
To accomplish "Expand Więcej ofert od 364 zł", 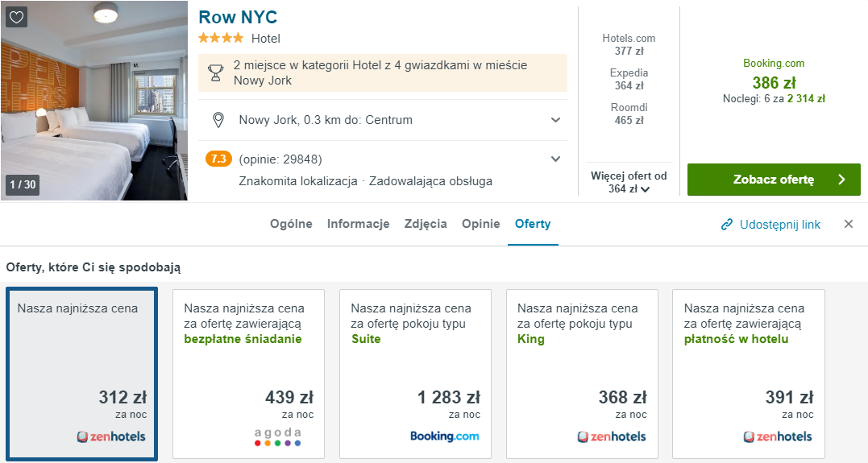I will coord(629,183).
